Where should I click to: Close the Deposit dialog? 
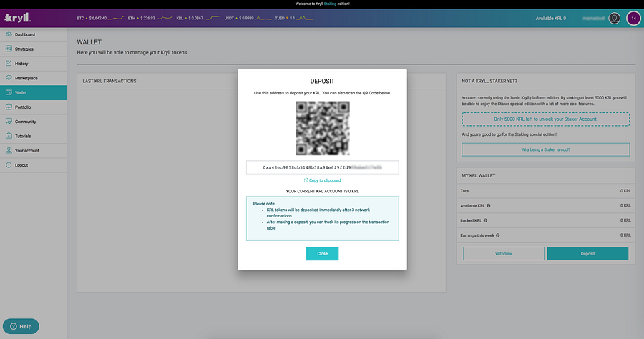323,254
